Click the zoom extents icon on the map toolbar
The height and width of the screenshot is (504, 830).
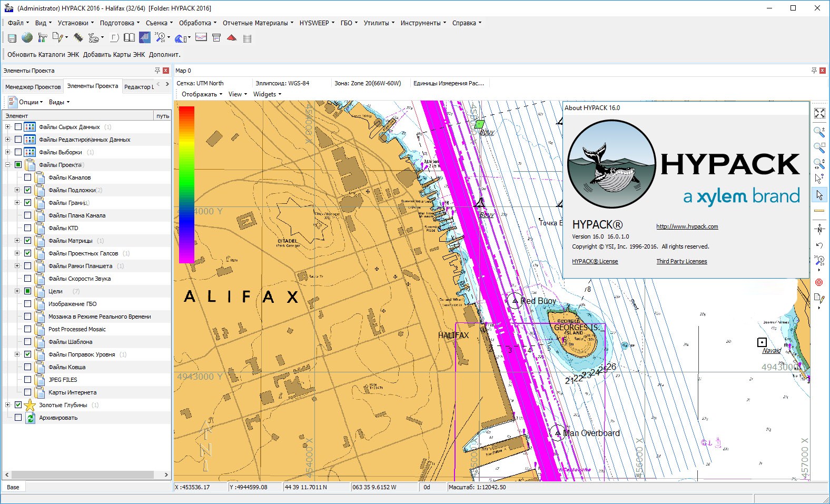pyautogui.click(x=819, y=113)
